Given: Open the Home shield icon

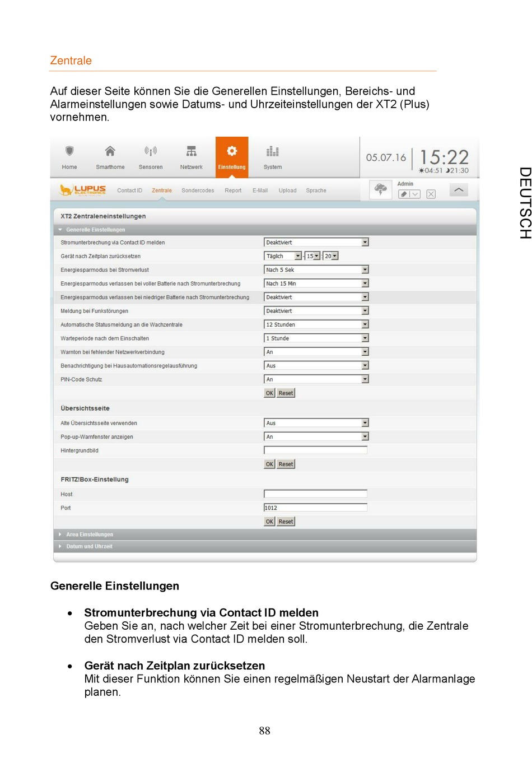Looking at the screenshot, I should 69,151.
